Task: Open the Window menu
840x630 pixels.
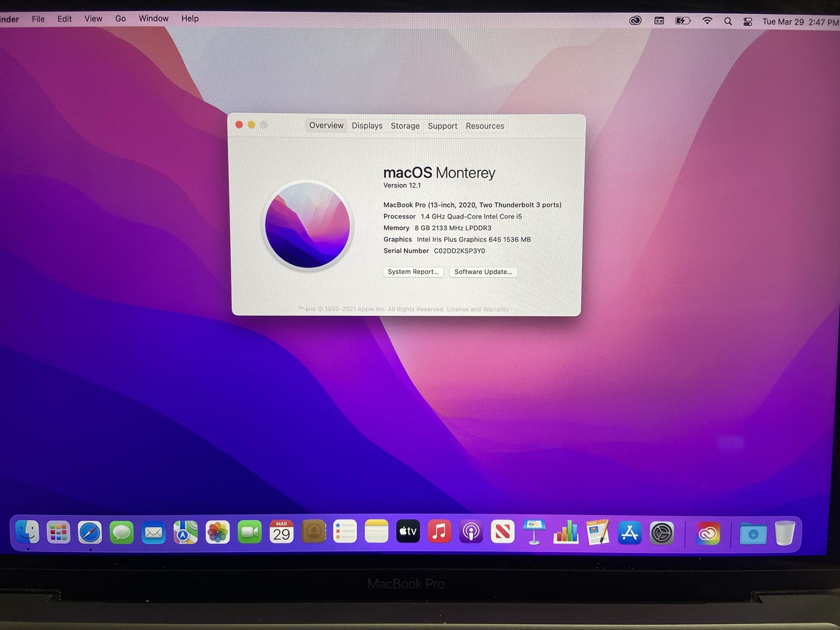Action: [154, 18]
